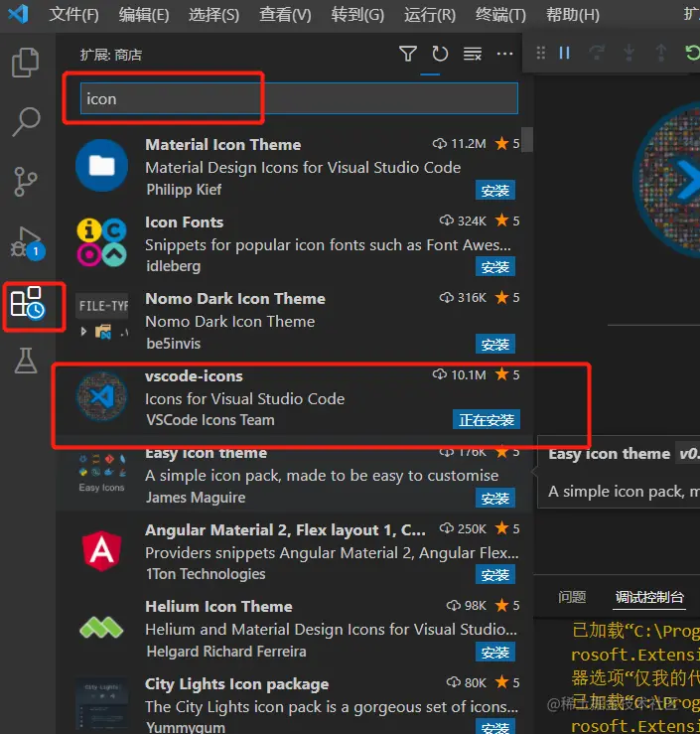Screen dimensions: 700x734
Task: Click the extensions list scrollbar thumb
Action: coord(527,139)
